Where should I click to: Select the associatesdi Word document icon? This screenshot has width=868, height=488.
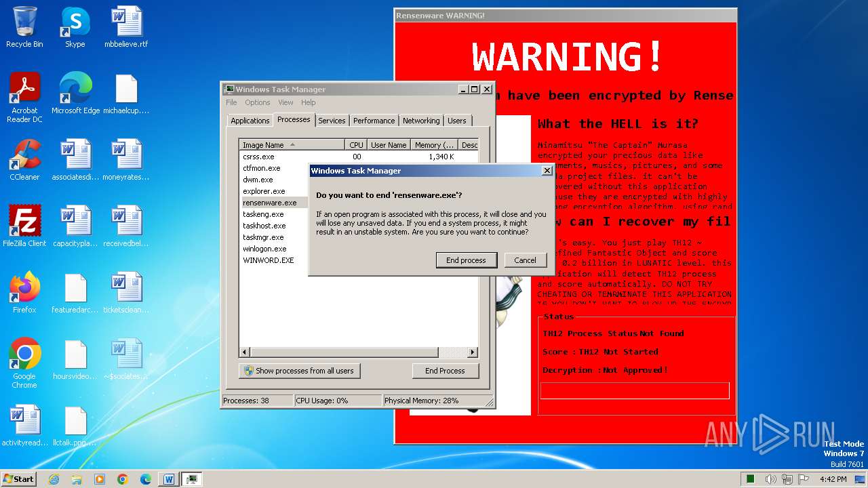[x=75, y=160]
